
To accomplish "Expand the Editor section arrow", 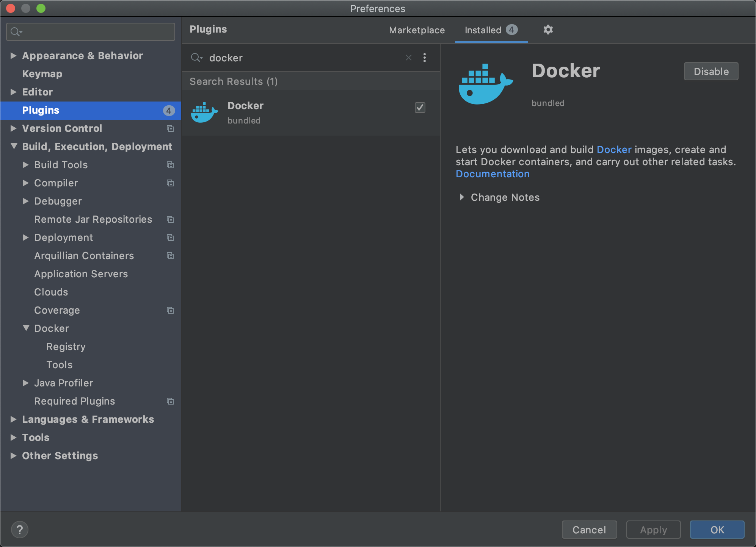I will [13, 92].
